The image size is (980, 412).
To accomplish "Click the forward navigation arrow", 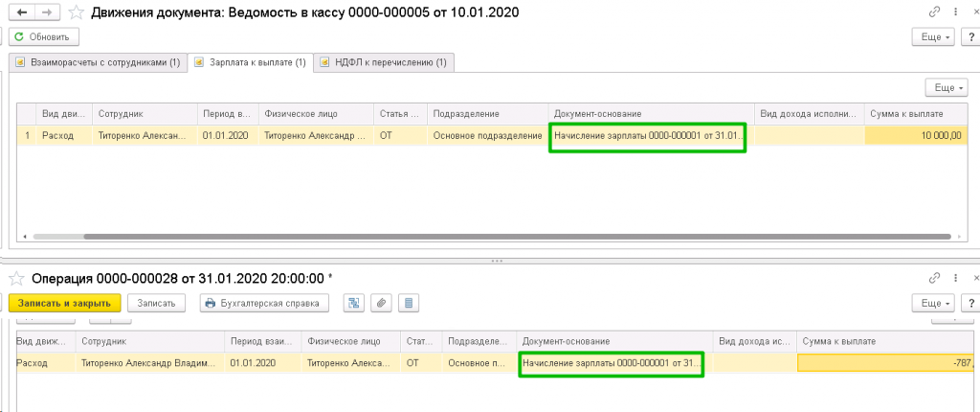I will click(44, 12).
